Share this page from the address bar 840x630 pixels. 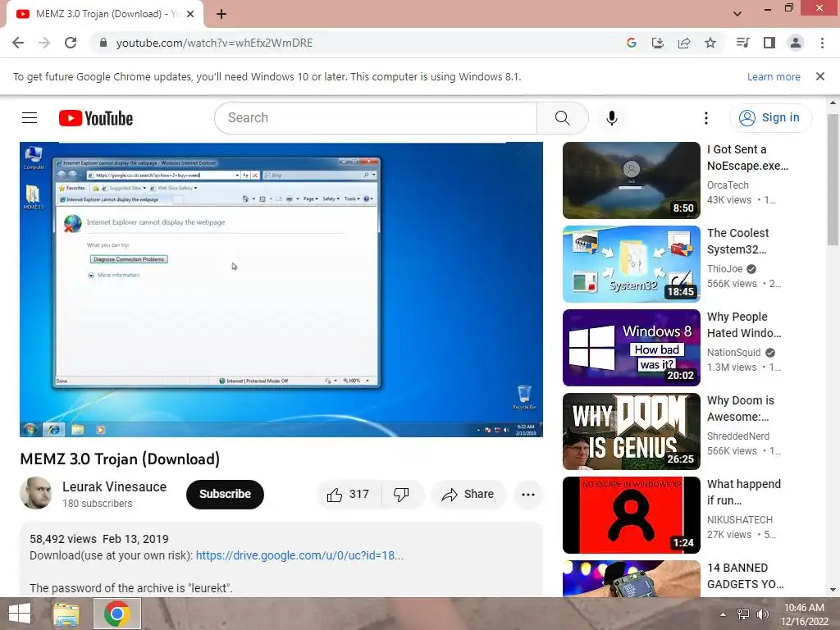pos(684,43)
